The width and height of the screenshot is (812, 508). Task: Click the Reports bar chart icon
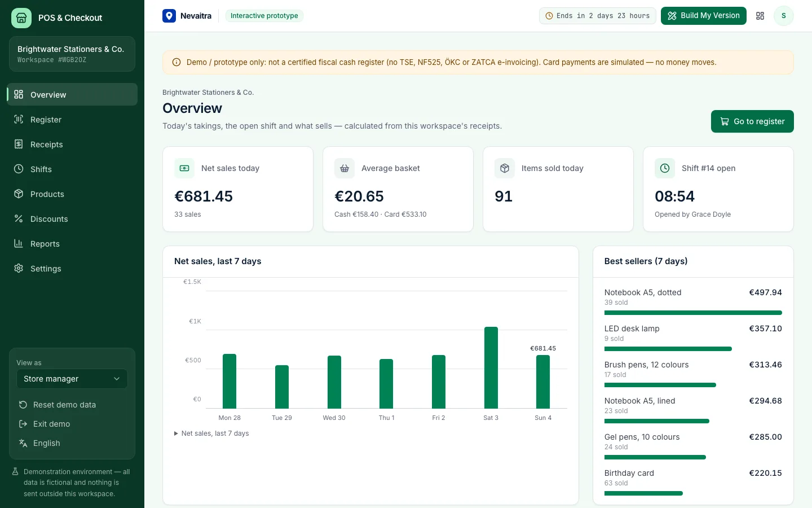click(x=19, y=243)
